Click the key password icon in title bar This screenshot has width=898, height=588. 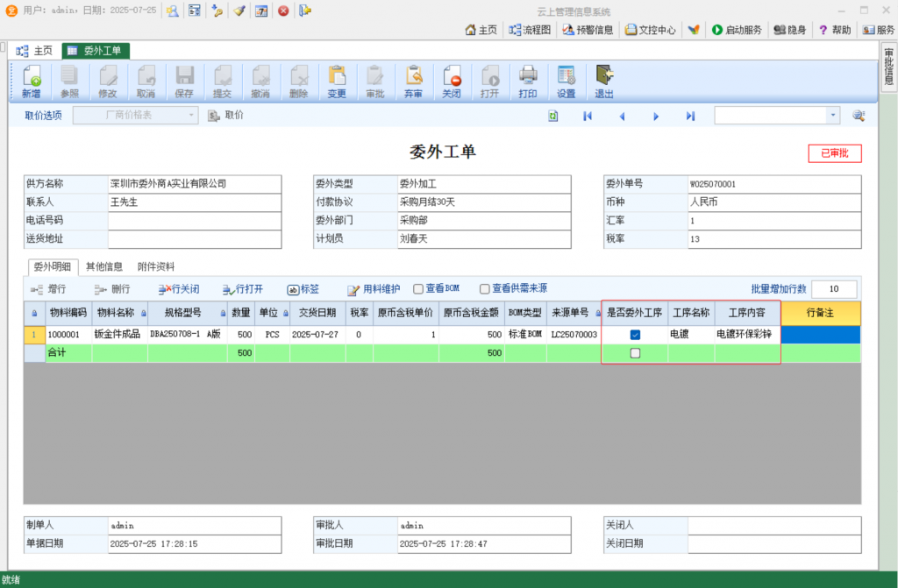click(217, 11)
